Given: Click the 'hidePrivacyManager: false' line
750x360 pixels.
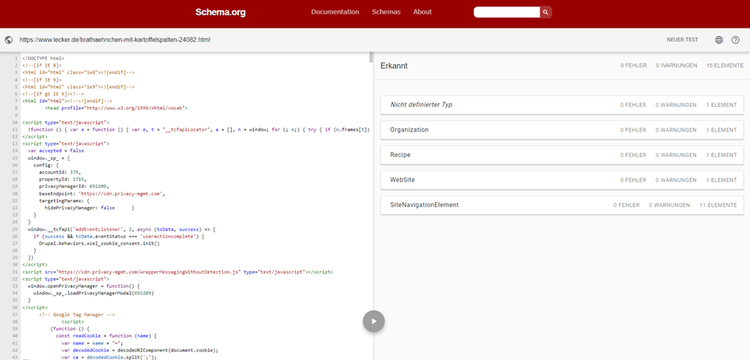Looking at the screenshot, I should pos(80,208).
